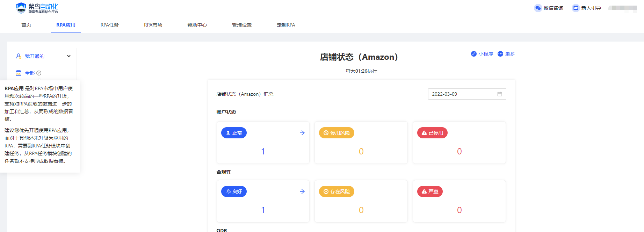The image size is (644, 232).
Task: Click the 存在风险 compliance badge
Action: (337, 191)
